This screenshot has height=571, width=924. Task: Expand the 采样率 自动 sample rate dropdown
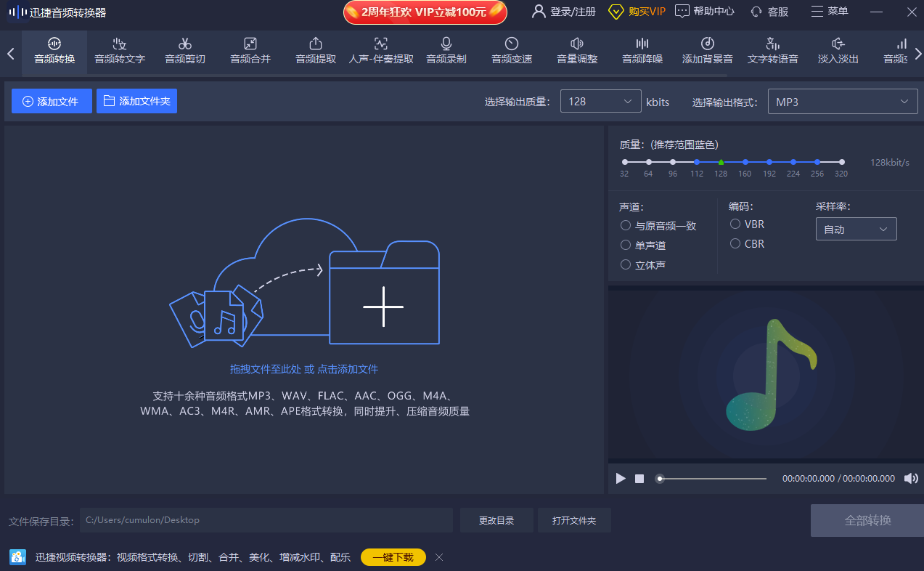pyautogui.click(x=856, y=230)
